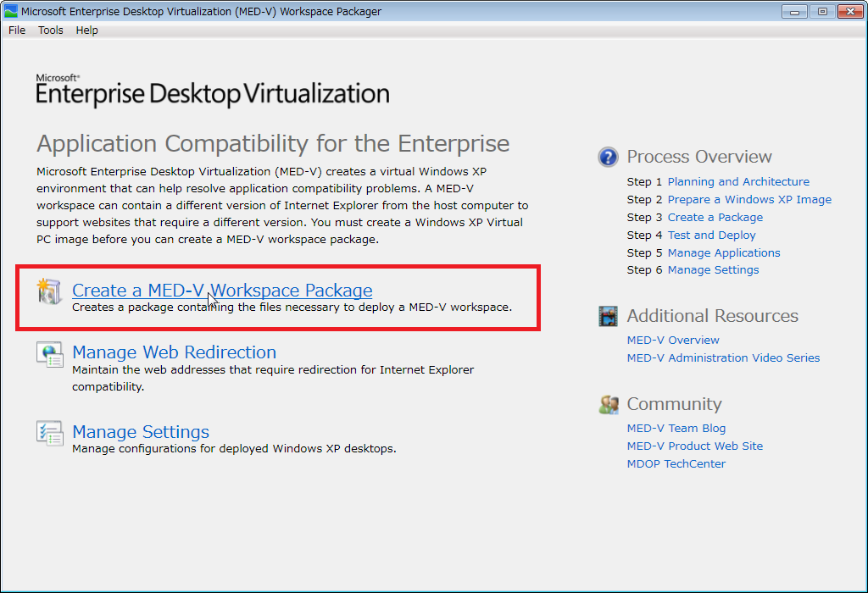This screenshot has width=868, height=593.
Task: Open the MED-V Product Web Site link
Action: (695, 446)
